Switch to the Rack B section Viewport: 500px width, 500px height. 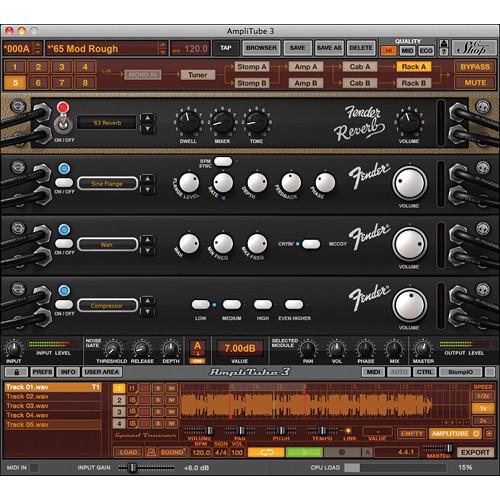coord(413,83)
